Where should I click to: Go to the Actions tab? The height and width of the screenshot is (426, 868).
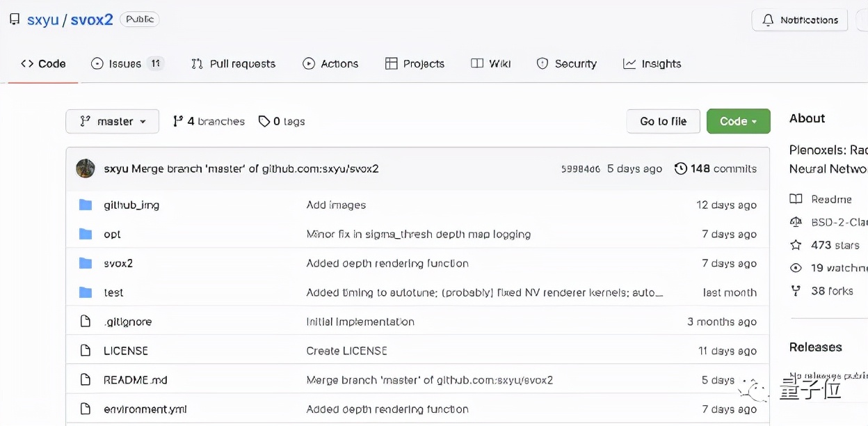point(330,63)
